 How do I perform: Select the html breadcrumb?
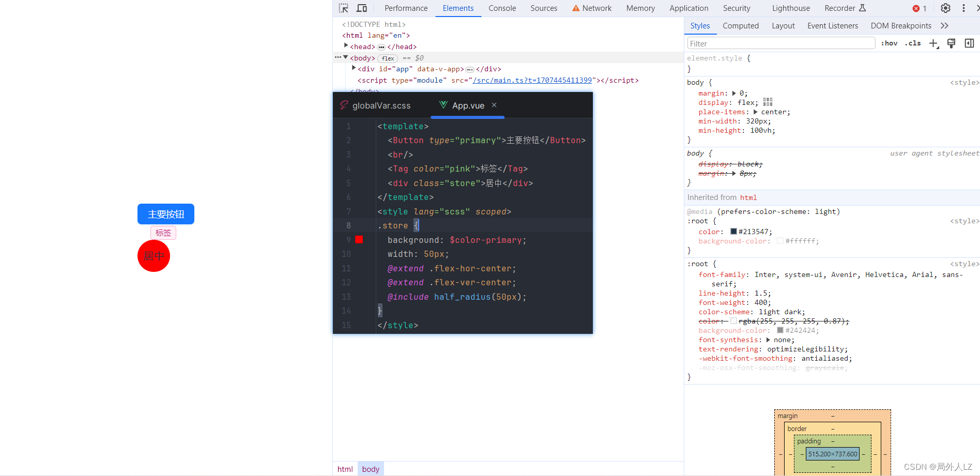[x=345, y=469]
